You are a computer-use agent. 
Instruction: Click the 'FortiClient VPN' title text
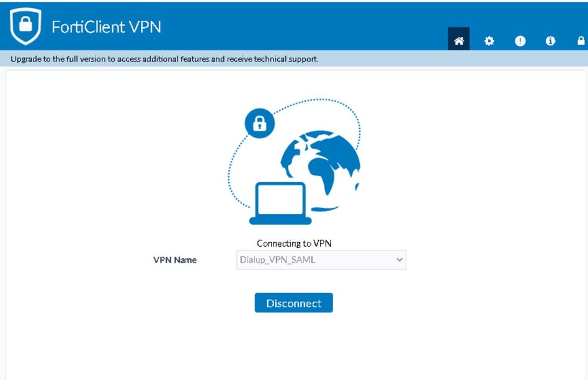107,27
